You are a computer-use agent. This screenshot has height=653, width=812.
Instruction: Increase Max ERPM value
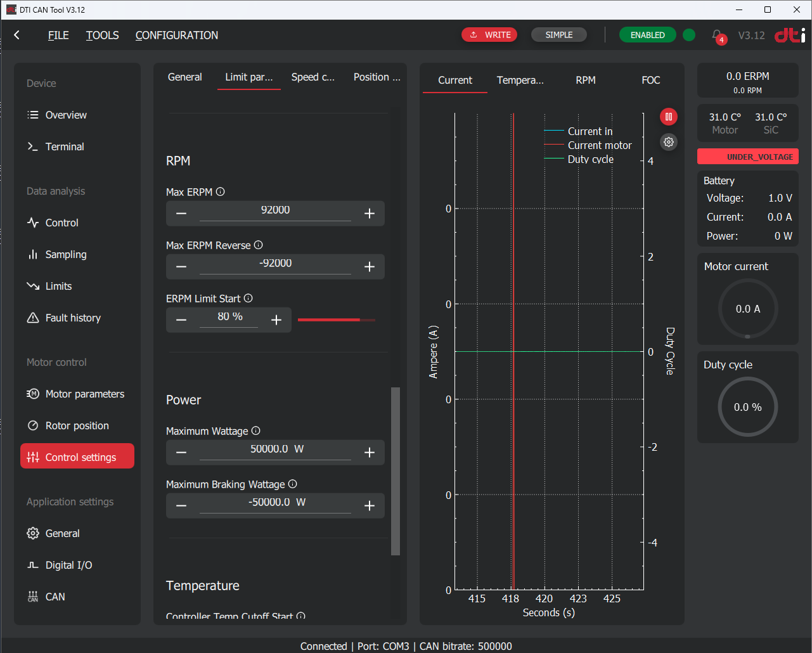[x=370, y=214]
